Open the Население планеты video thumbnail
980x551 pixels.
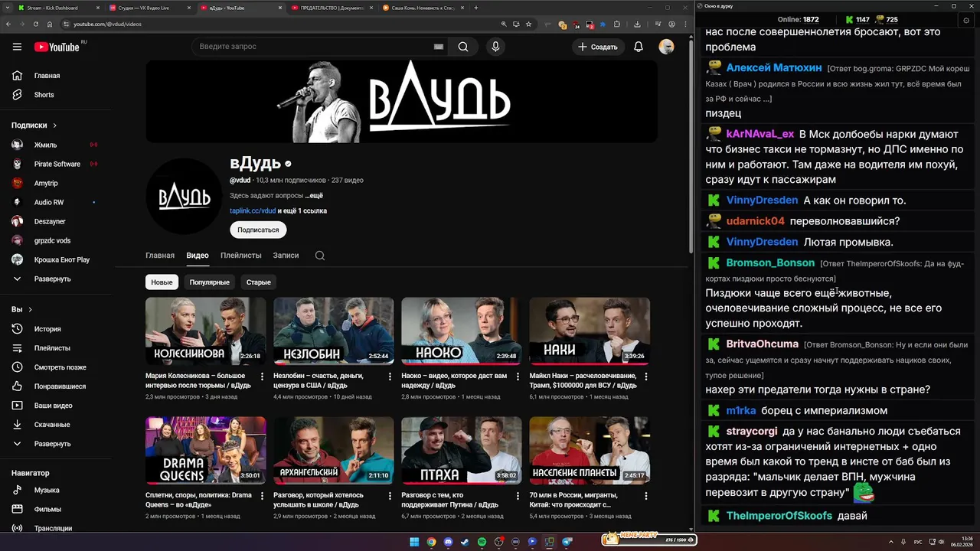[590, 451]
